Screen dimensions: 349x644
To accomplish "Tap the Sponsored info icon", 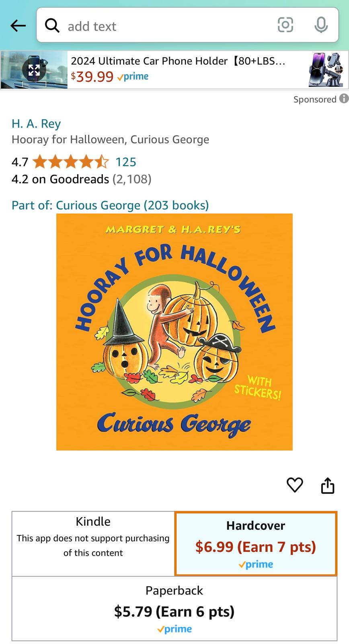I will point(344,99).
